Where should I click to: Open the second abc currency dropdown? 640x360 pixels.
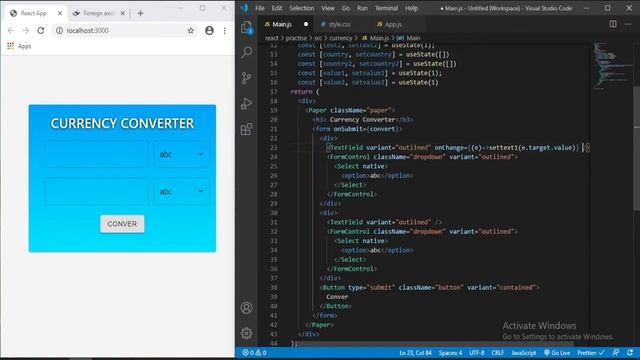pyautogui.click(x=182, y=191)
